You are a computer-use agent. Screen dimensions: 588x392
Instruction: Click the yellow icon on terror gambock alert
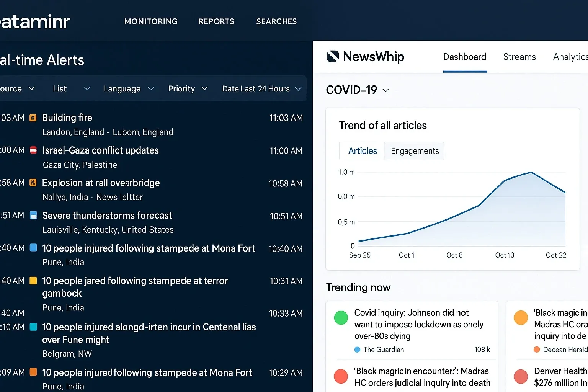tap(33, 281)
